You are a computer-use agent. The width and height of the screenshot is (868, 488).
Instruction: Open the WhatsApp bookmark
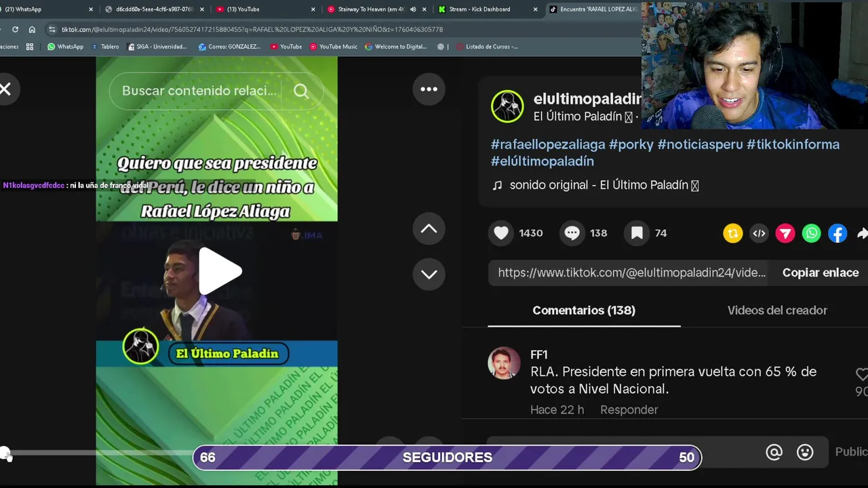point(65,47)
